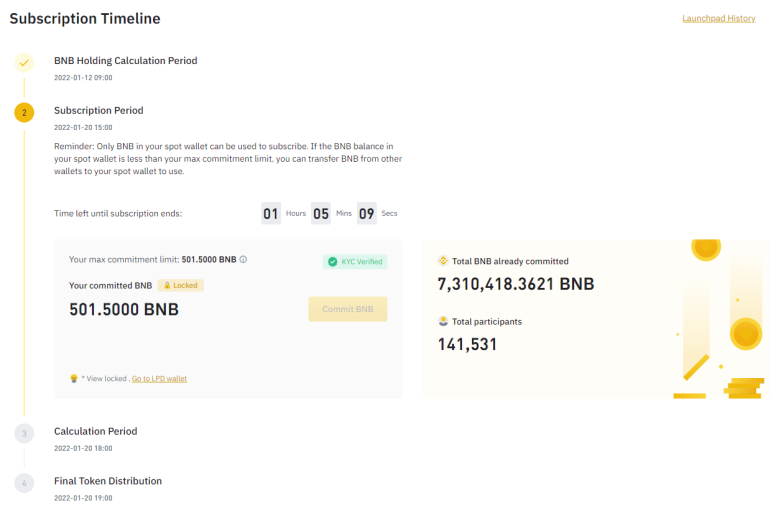Select step 3 Calculation Period marker

[x=24, y=434]
